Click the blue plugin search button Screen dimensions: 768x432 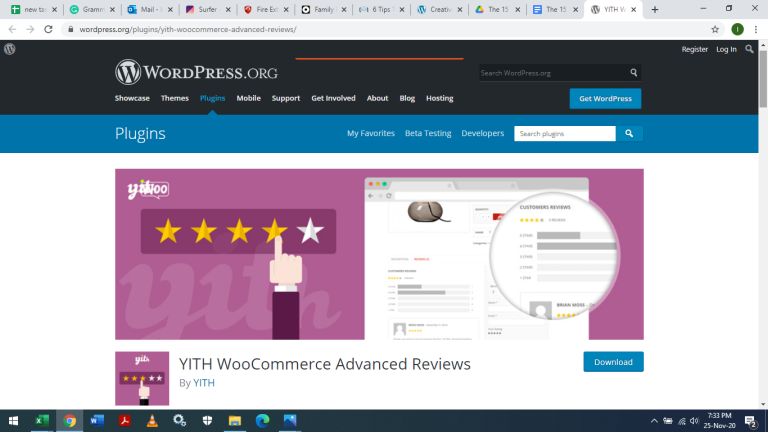629,133
